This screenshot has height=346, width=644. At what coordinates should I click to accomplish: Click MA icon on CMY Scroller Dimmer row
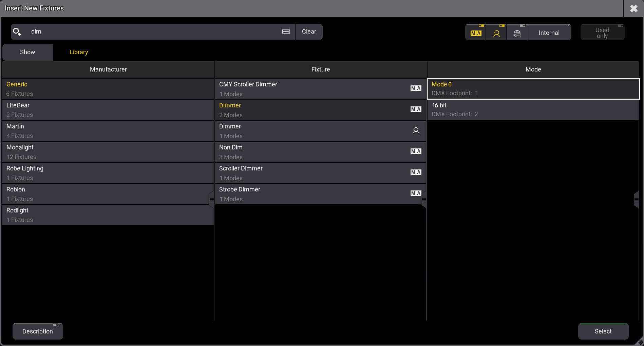416,88
